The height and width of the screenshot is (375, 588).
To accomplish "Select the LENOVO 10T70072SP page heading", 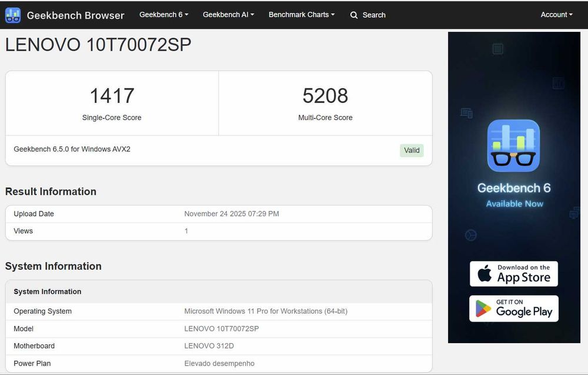I will (98, 45).
